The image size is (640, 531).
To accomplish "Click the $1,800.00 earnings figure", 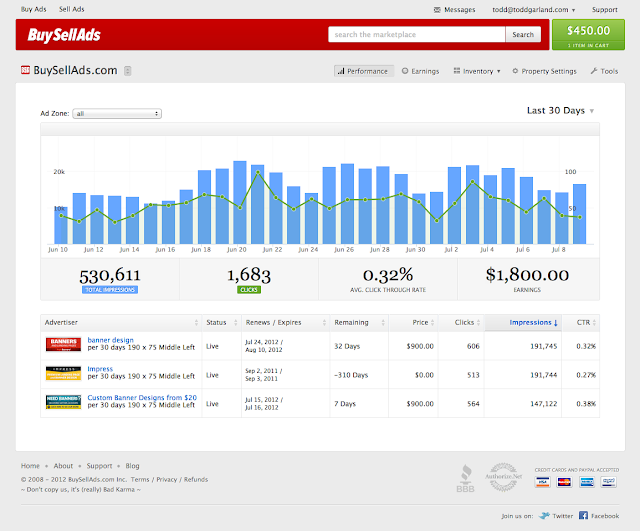I will point(527,275).
